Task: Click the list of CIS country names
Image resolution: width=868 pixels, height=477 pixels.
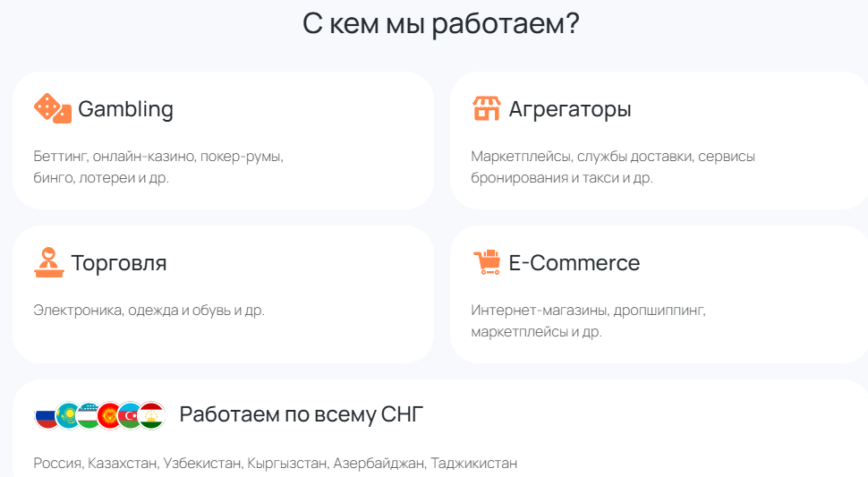Action: click(276, 464)
